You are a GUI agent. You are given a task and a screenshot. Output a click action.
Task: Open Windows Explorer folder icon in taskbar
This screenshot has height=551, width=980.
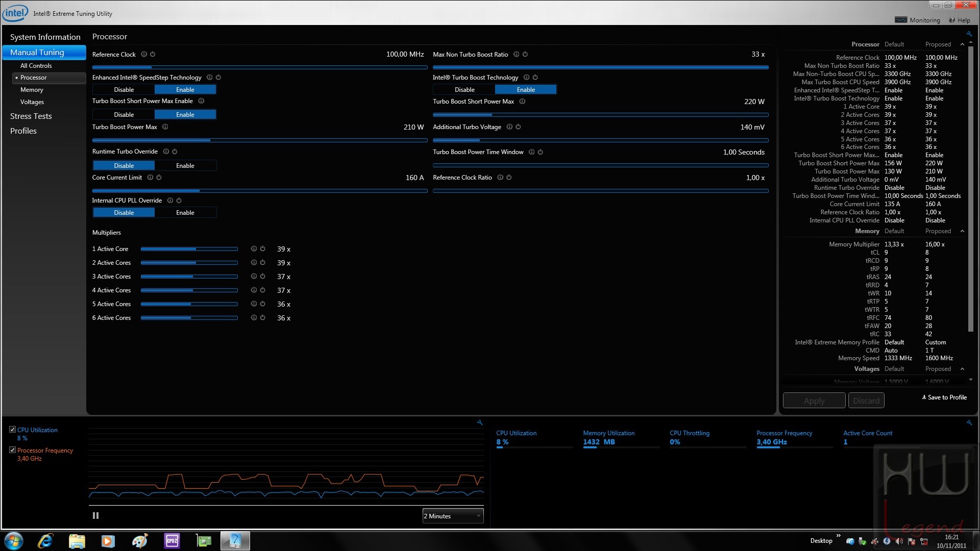tap(77, 541)
